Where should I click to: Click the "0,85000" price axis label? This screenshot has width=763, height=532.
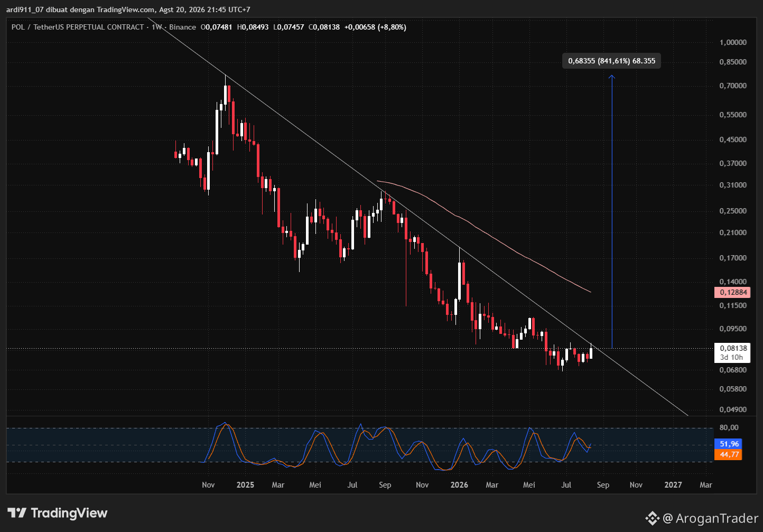click(x=733, y=62)
